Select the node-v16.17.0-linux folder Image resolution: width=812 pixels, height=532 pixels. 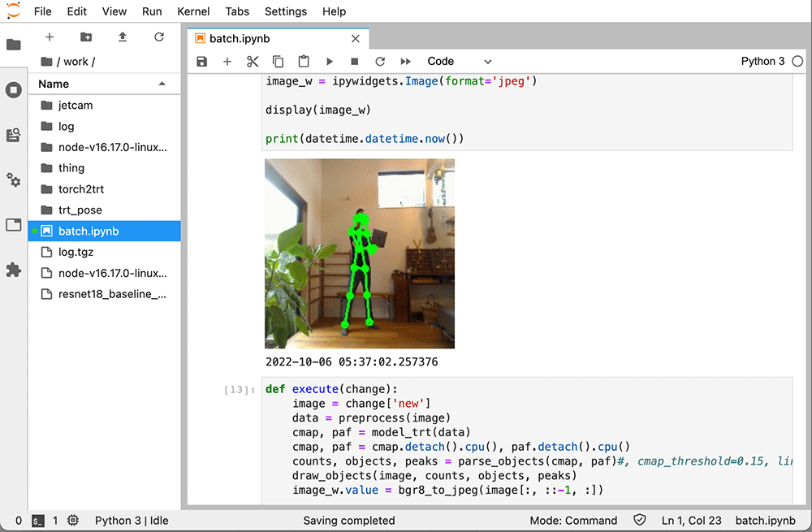tap(104, 147)
